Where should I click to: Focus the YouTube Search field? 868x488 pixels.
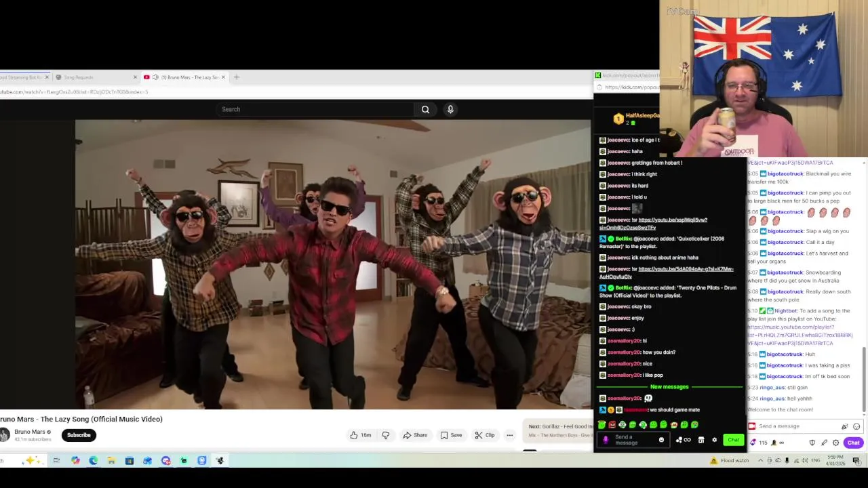point(315,109)
